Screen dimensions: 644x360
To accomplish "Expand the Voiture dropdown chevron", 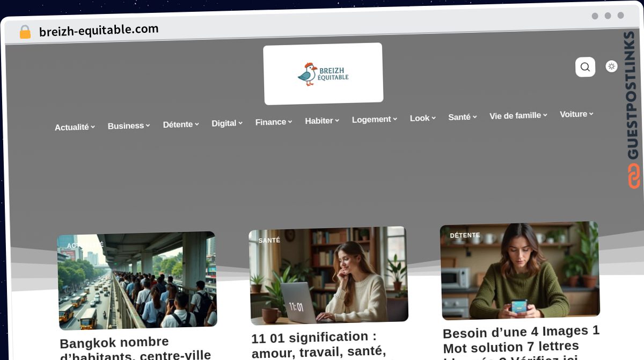I will pyautogui.click(x=591, y=114).
